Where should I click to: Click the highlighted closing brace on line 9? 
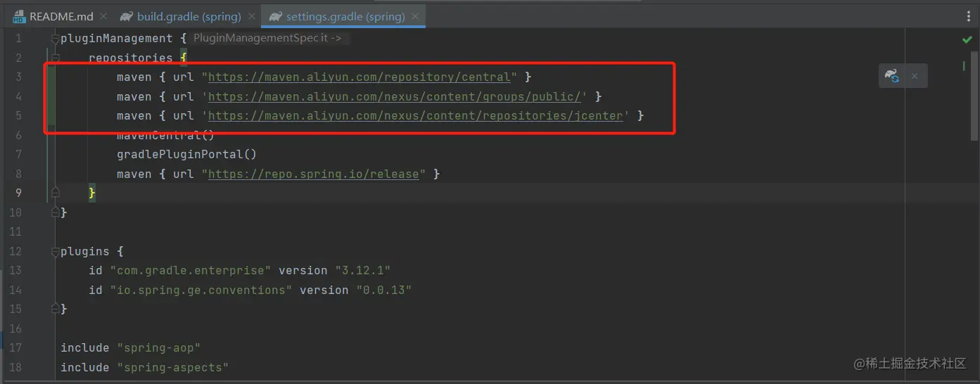[92, 193]
